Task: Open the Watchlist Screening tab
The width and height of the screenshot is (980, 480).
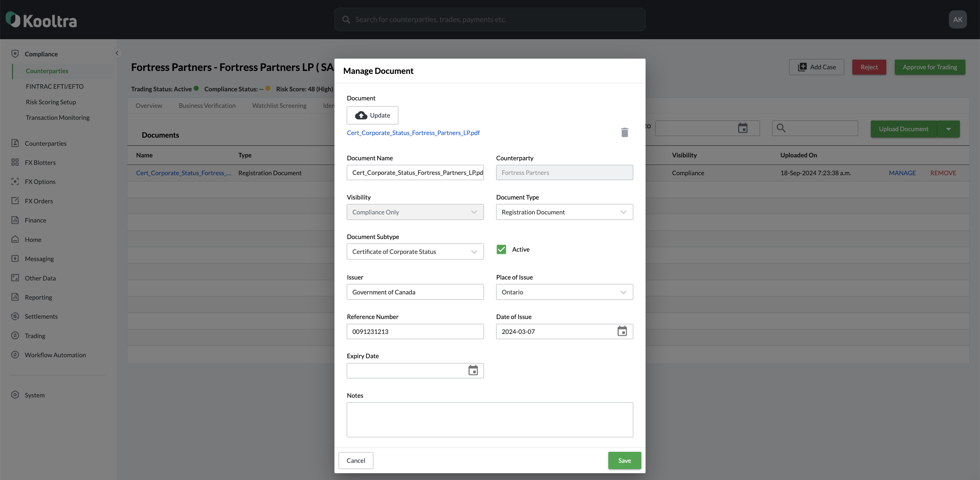Action: 279,106
